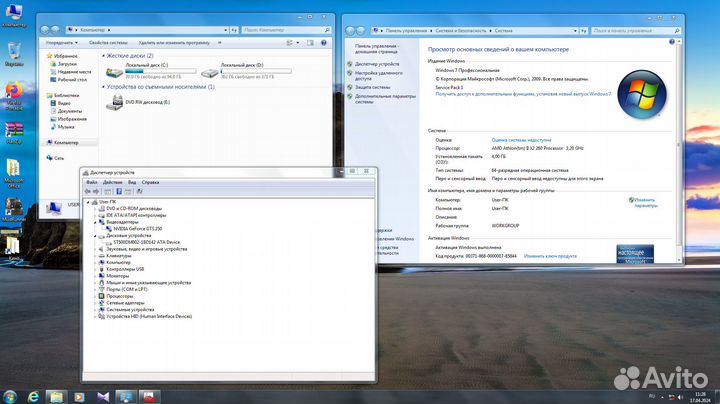
Task: Open Защита системы link
Action: [372, 87]
